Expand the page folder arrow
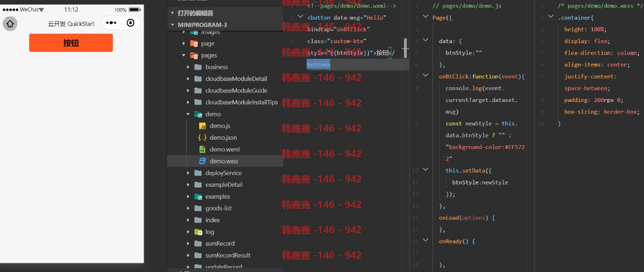The image size is (644, 272). [184, 44]
